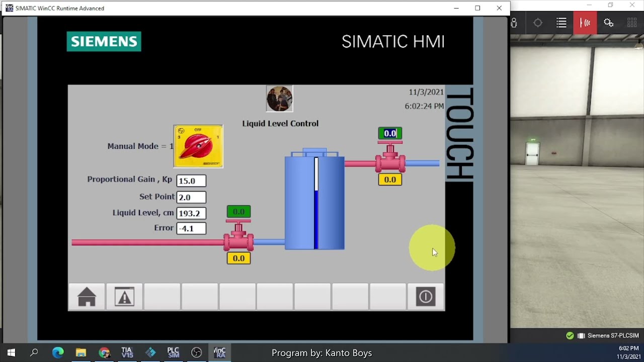Click the outlet valve highlighted green box
The width and height of the screenshot is (644, 362).
click(390, 133)
